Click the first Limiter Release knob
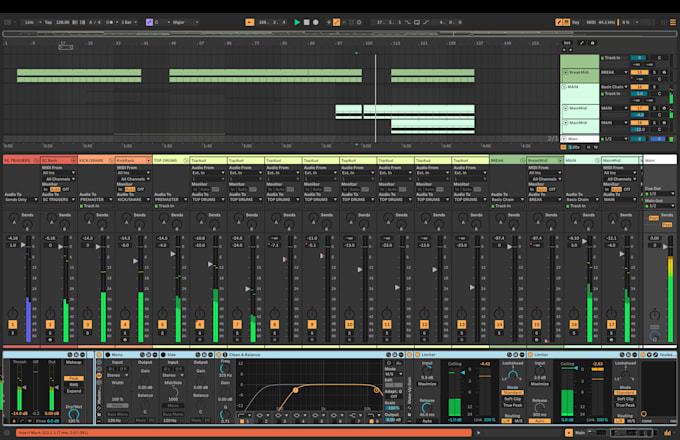The image size is (680, 440). [x=427, y=408]
